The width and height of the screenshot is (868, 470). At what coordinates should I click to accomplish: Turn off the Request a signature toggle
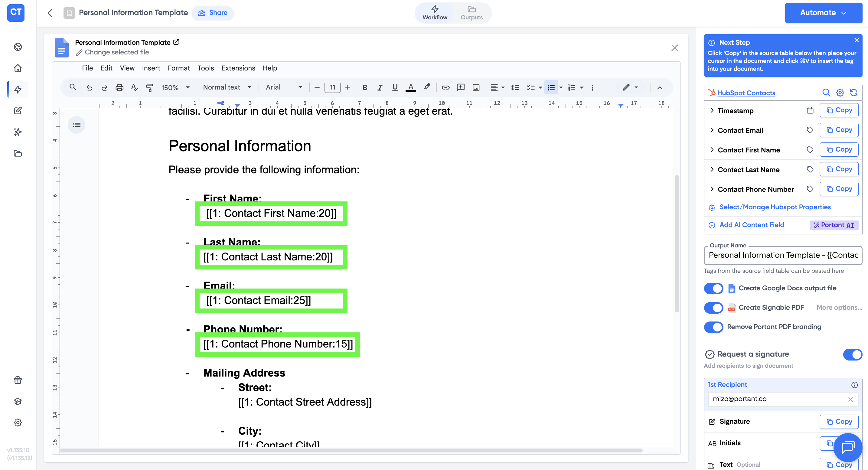coord(852,354)
